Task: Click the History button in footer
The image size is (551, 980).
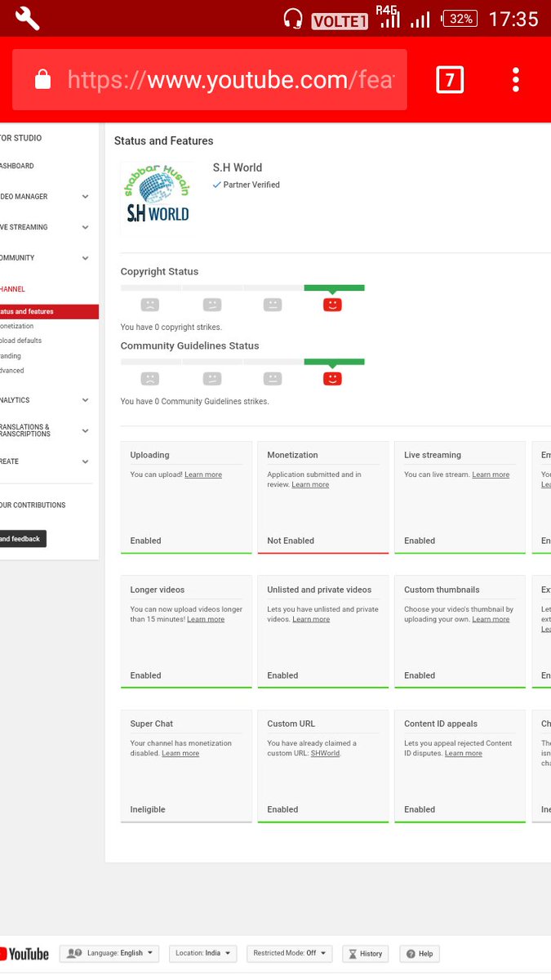Action: 365,953
